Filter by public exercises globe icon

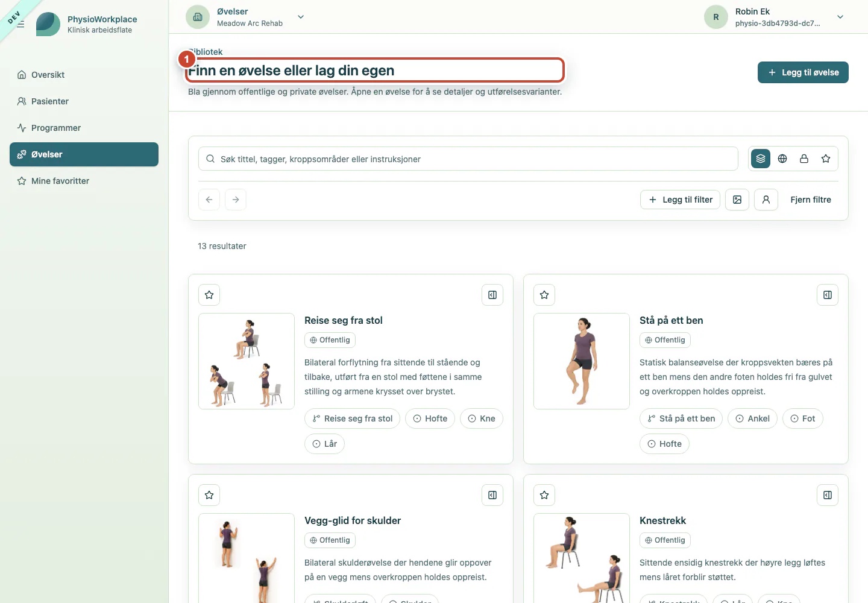click(x=782, y=159)
